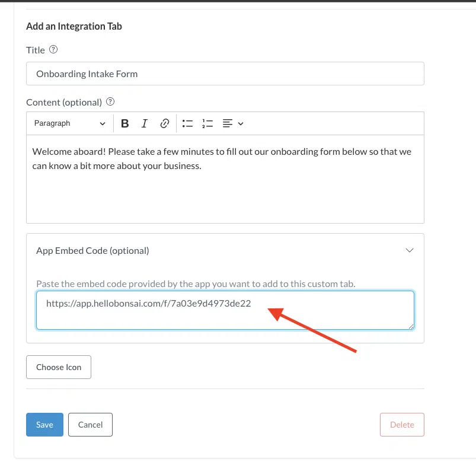Save the integration tab
476x465 pixels.
(44, 425)
